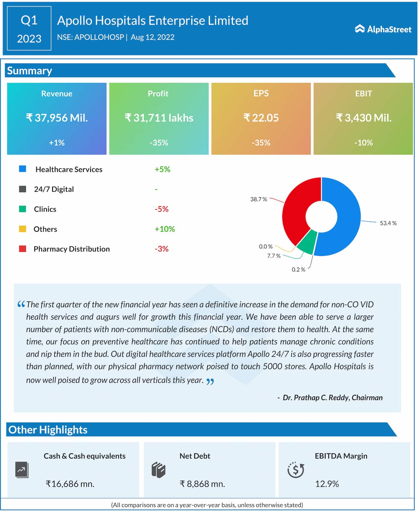Screen dimensions: 420x512
Task: Click the Other Highlights section header
Action: pyautogui.click(x=48, y=430)
